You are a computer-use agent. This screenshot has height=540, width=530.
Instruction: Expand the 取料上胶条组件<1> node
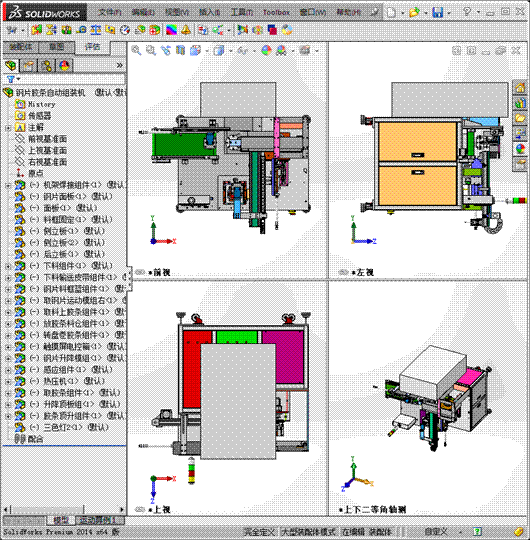(8, 312)
